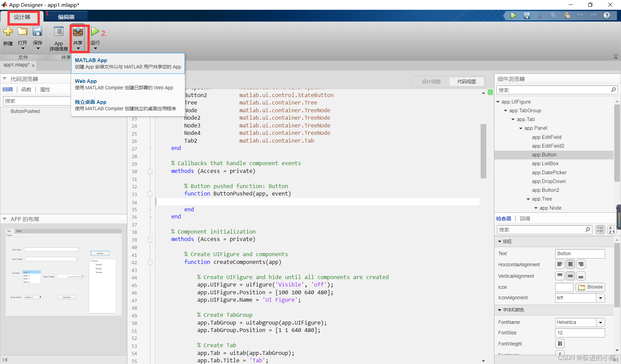Viewport: 621px width, 364px height.
Task: Open the 编辑器 ribbon tab
Action: tap(66, 17)
